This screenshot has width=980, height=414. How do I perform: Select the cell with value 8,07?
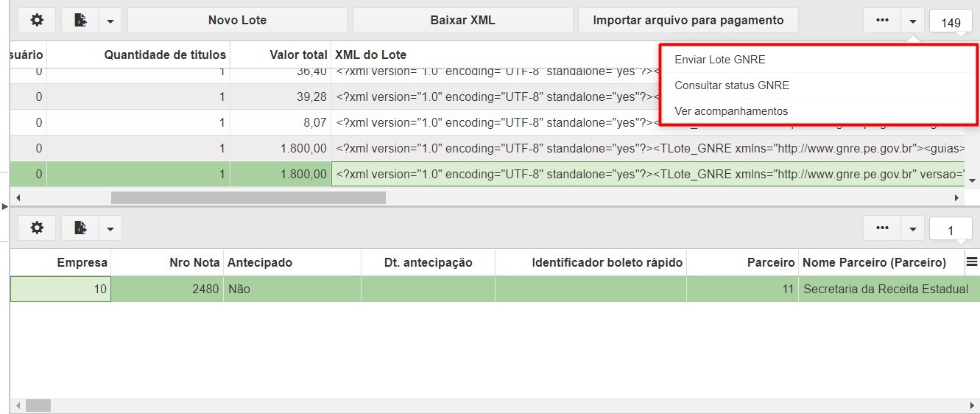[281, 122]
